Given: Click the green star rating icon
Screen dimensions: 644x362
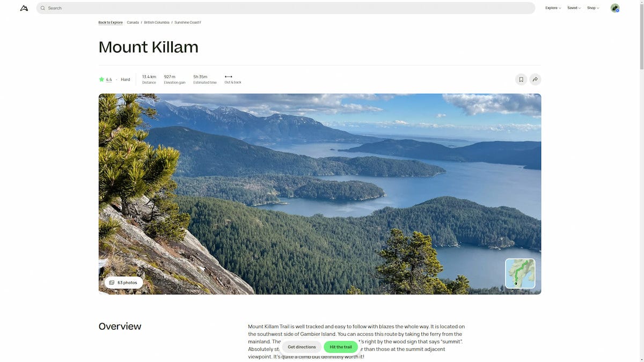Looking at the screenshot, I should point(101,79).
